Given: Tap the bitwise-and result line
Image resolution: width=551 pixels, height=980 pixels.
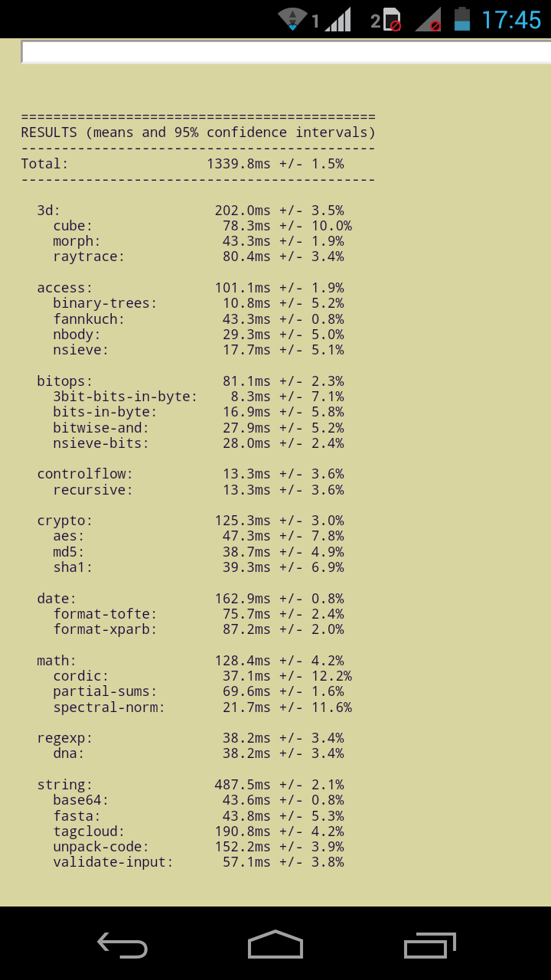Looking at the screenshot, I should [198, 427].
